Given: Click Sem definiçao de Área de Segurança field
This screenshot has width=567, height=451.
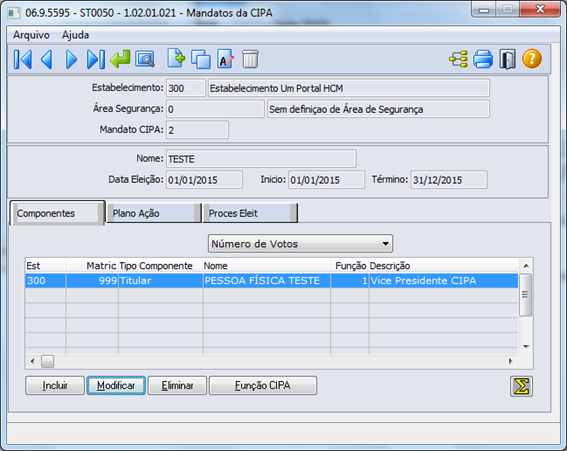Looking at the screenshot, I should 379,109.
